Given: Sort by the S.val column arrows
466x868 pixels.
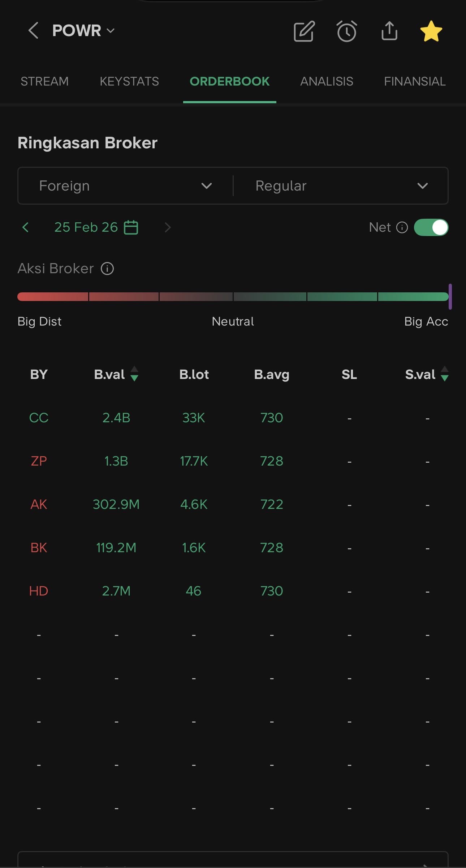Looking at the screenshot, I should click(x=445, y=374).
